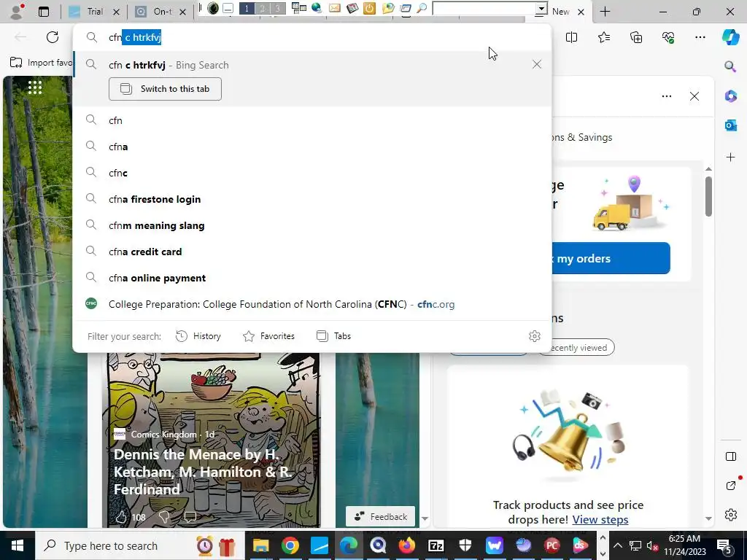Open browser essentials heart icon
This screenshot has width=747, height=560.
668,37
